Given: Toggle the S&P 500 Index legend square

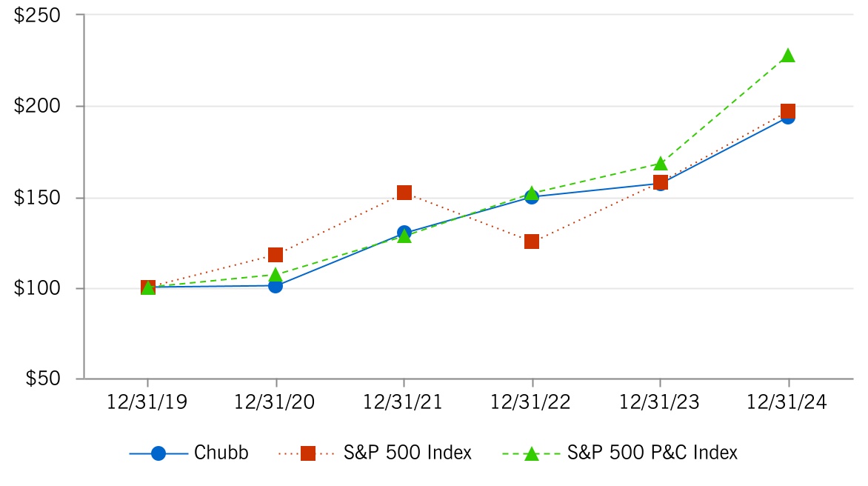Looking at the screenshot, I should click(x=309, y=453).
